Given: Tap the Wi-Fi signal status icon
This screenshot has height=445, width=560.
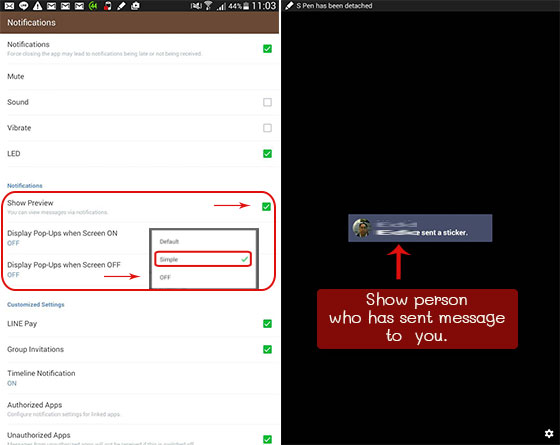Looking at the screenshot, I should 208,6.
